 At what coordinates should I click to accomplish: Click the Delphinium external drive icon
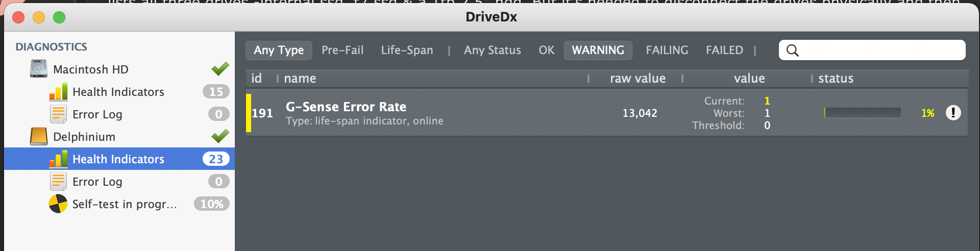(39, 136)
